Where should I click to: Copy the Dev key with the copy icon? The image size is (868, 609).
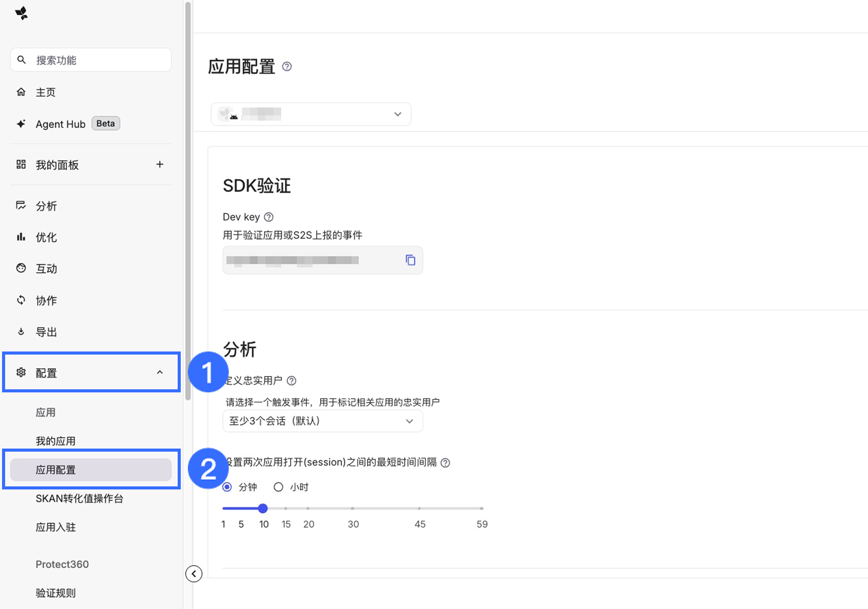click(x=411, y=260)
